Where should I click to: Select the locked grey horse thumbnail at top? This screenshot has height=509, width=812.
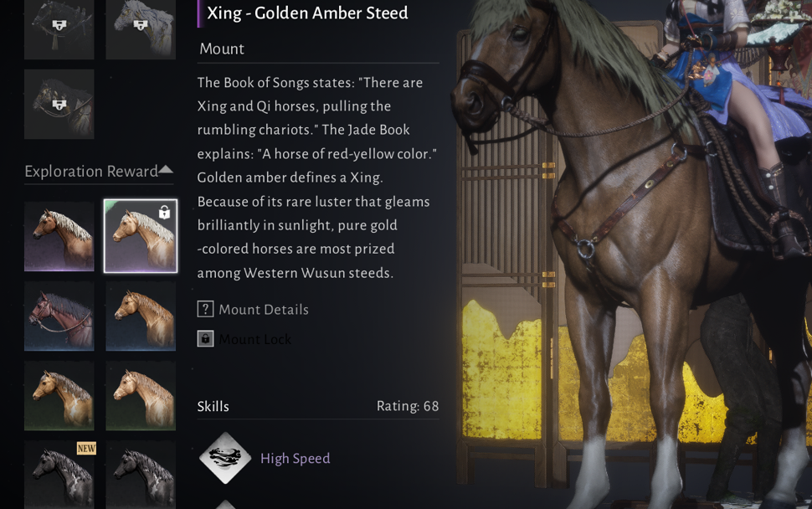tap(141, 29)
